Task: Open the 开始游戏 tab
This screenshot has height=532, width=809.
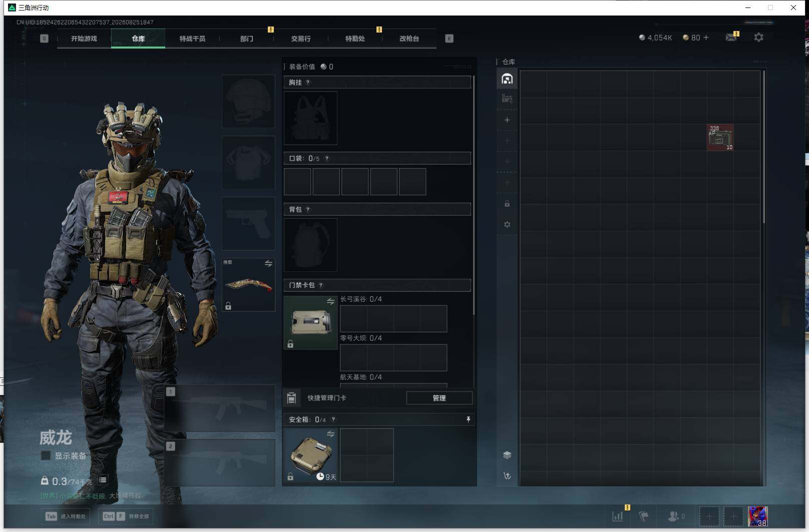Action: [84, 39]
